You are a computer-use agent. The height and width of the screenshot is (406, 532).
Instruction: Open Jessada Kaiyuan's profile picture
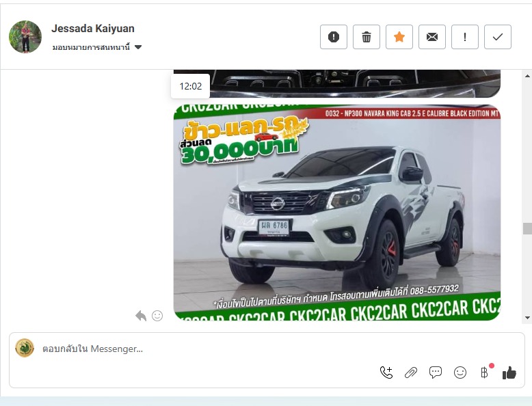click(25, 37)
